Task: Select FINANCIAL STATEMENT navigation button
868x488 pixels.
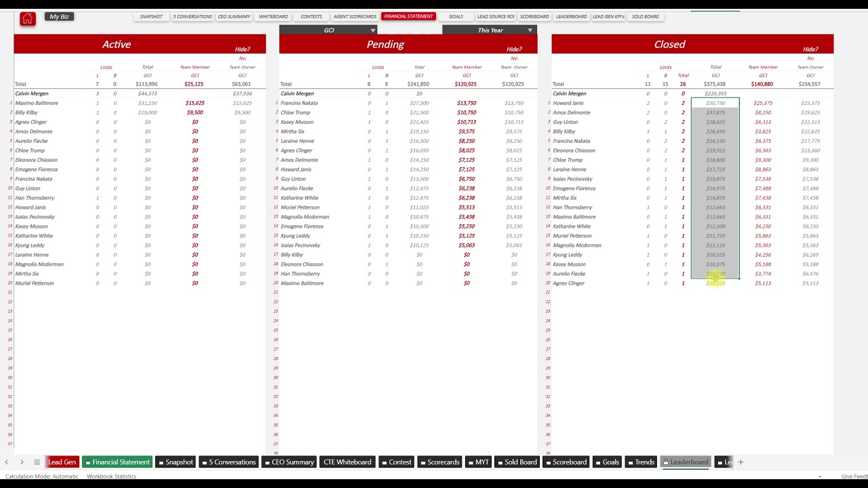Action: coord(408,16)
